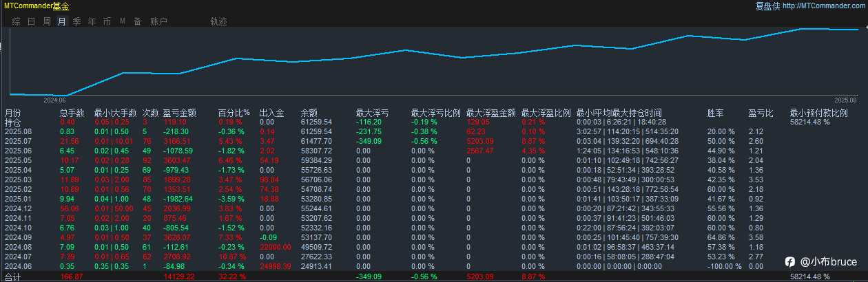Select the 币 currency tab
This screenshot has height=282, width=868.
(107, 21)
